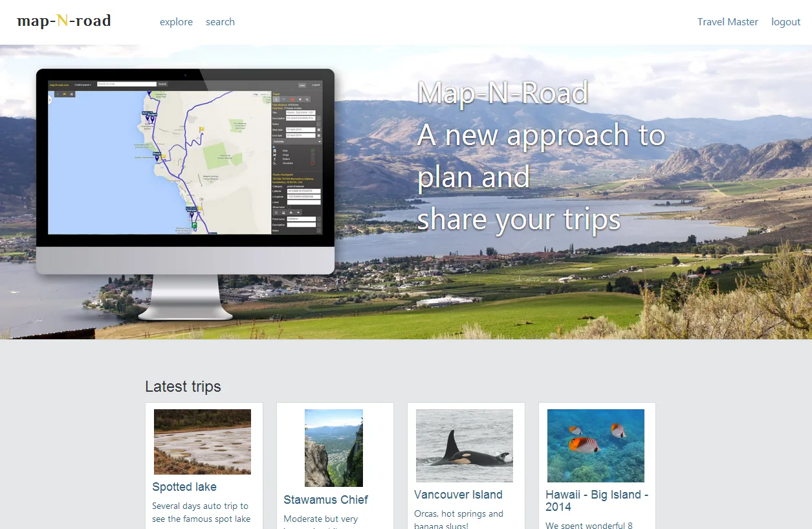The height and width of the screenshot is (529, 812).
Task: Click the orca photo thumbnail
Action: (x=465, y=445)
